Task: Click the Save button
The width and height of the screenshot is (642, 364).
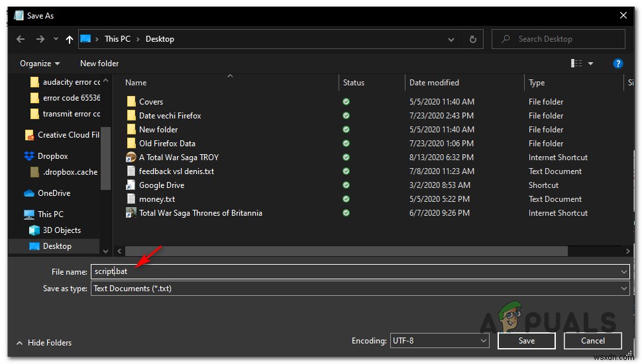Action: [x=527, y=341]
